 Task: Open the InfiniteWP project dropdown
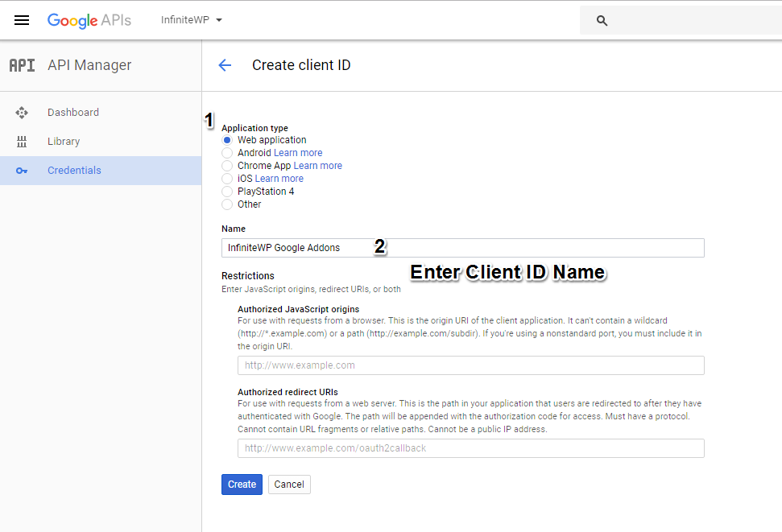192,20
